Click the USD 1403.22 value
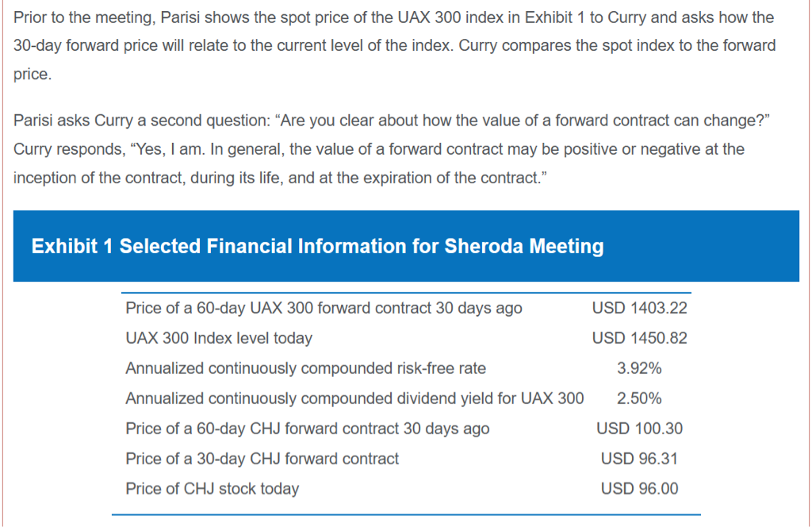 pyautogui.click(x=639, y=308)
